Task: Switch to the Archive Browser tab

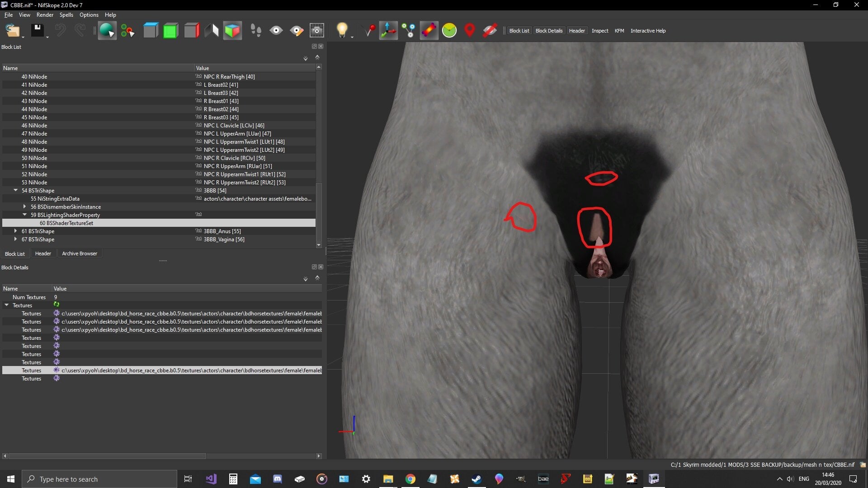Action: point(80,253)
